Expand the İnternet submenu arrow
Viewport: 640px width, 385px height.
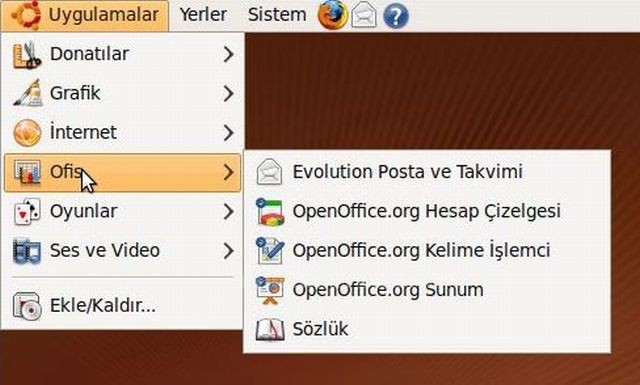[229, 133]
